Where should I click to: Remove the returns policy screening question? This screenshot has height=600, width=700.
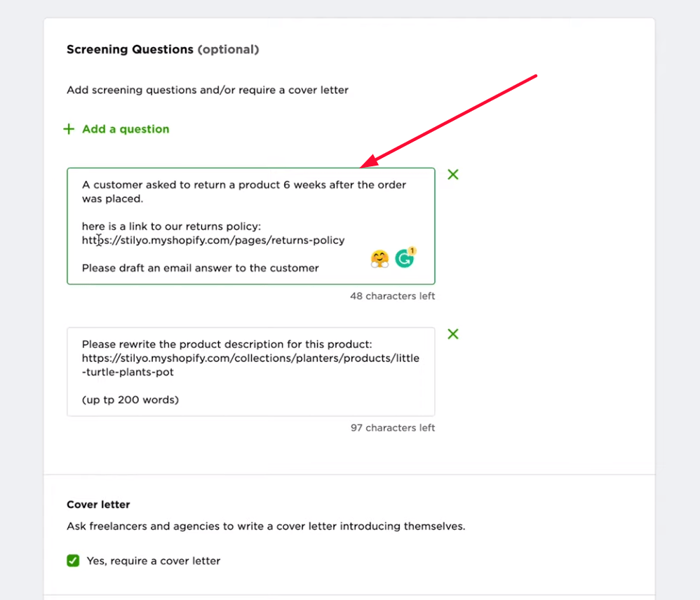pos(453,174)
